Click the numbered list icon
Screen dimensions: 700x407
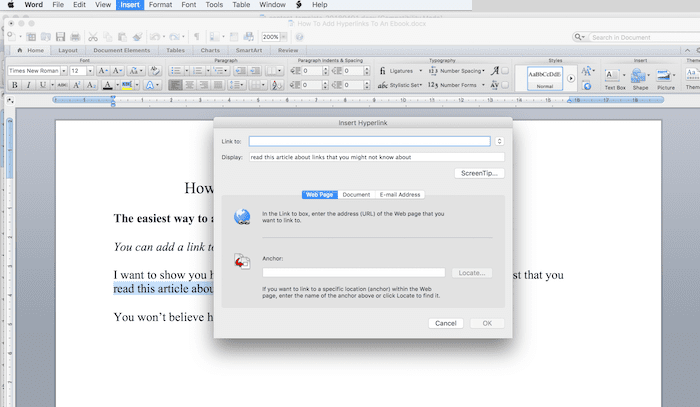(x=197, y=71)
